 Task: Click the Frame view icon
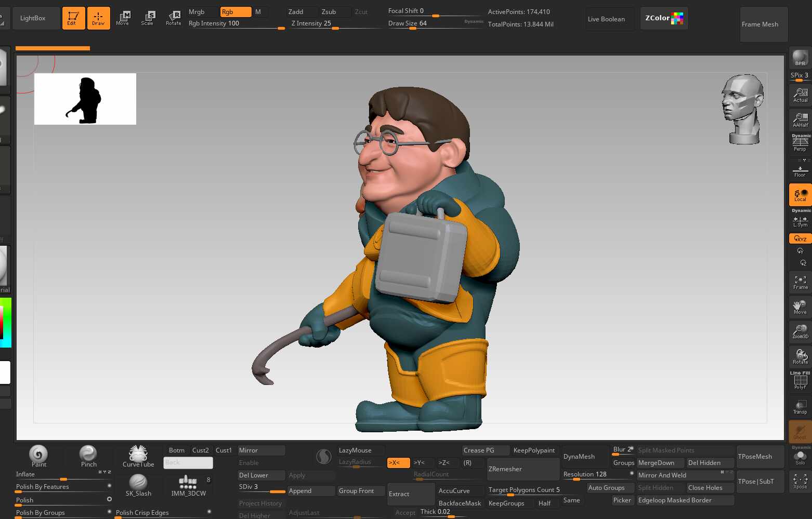click(x=800, y=282)
